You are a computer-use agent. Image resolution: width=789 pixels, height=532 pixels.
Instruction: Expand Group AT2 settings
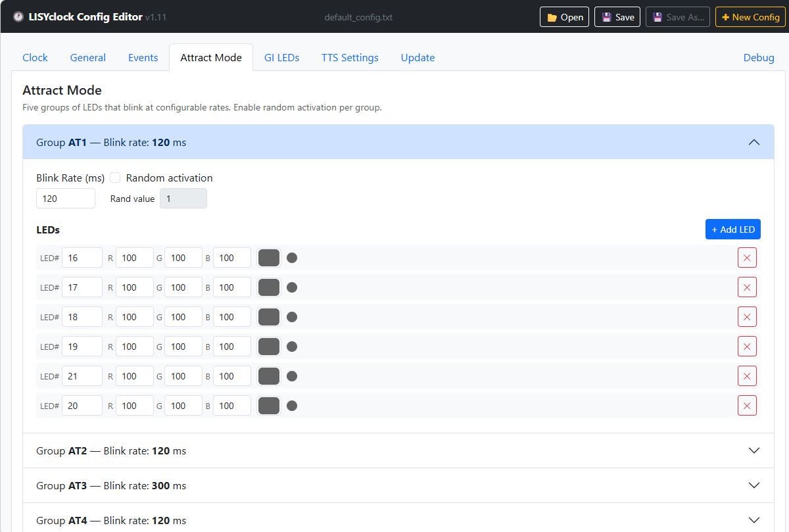(754, 450)
